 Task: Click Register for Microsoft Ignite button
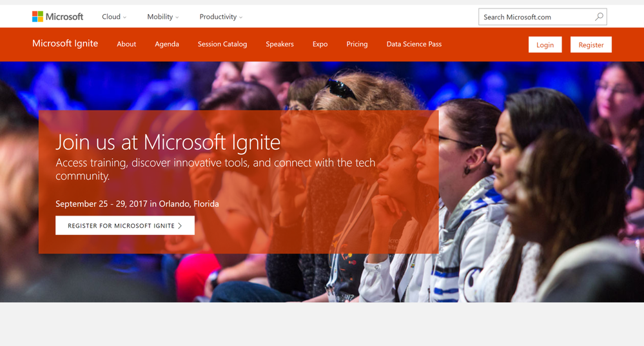pos(125,225)
